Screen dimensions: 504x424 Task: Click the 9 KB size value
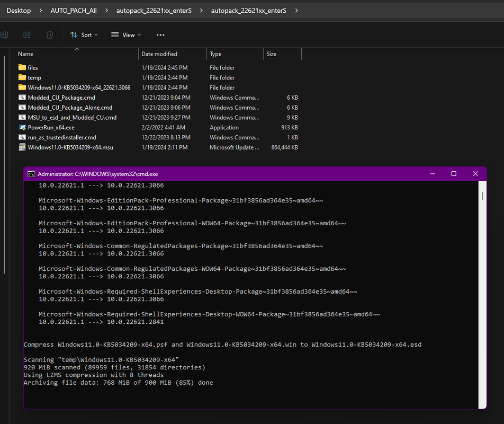pyautogui.click(x=292, y=118)
